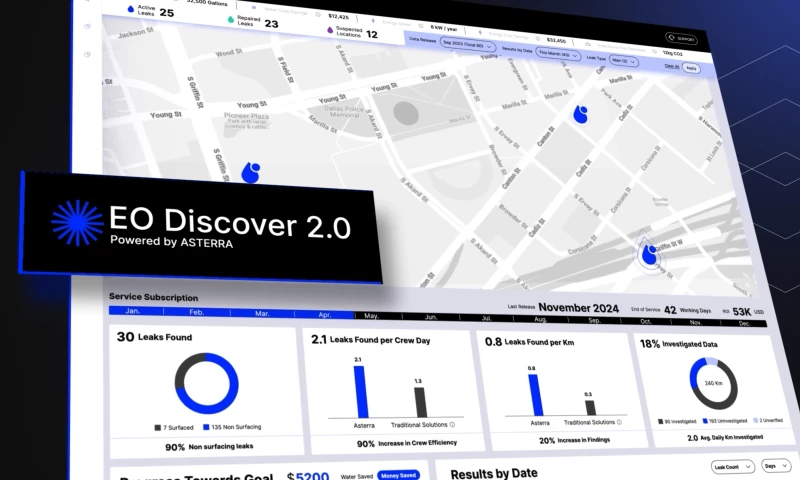Switch toggle to Money Saved

point(398,475)
